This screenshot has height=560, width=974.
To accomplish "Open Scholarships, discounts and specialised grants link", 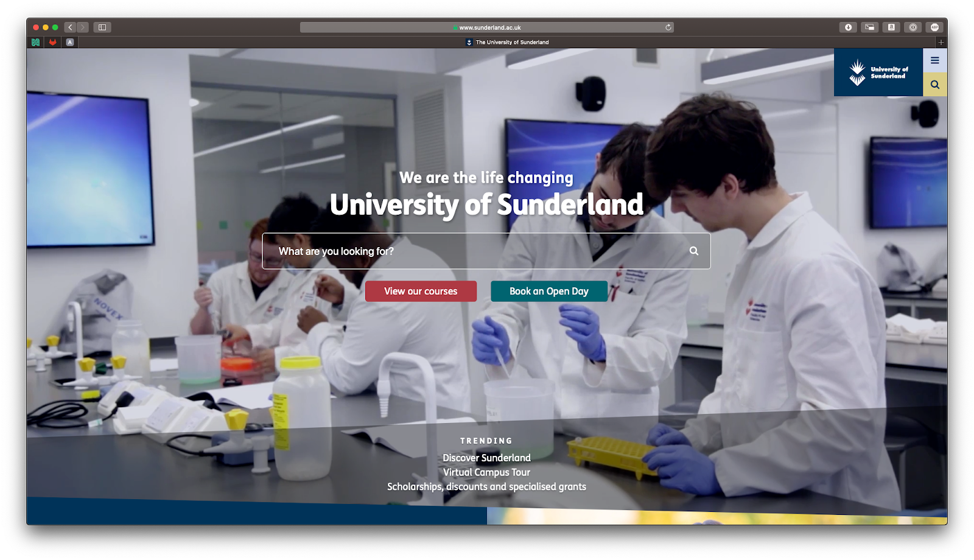I will [x=486, y=487].
